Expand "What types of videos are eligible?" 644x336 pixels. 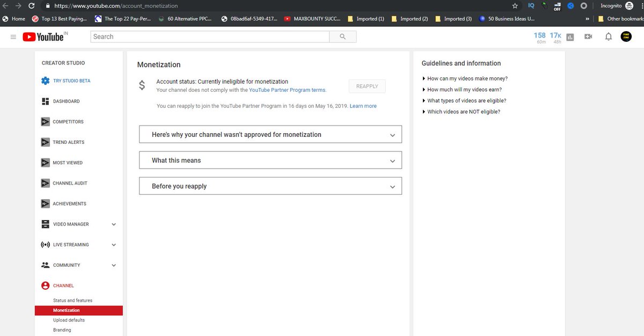click(465, 101)
